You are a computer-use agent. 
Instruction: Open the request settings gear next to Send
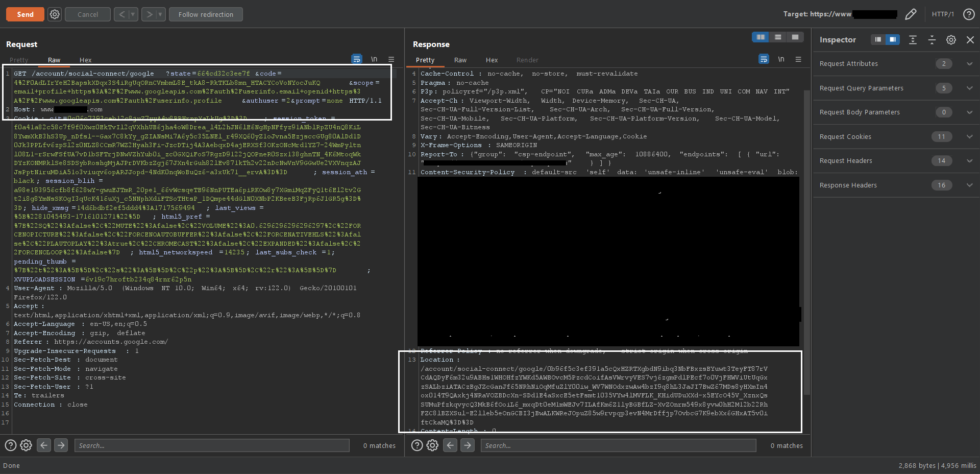(55, 14)
